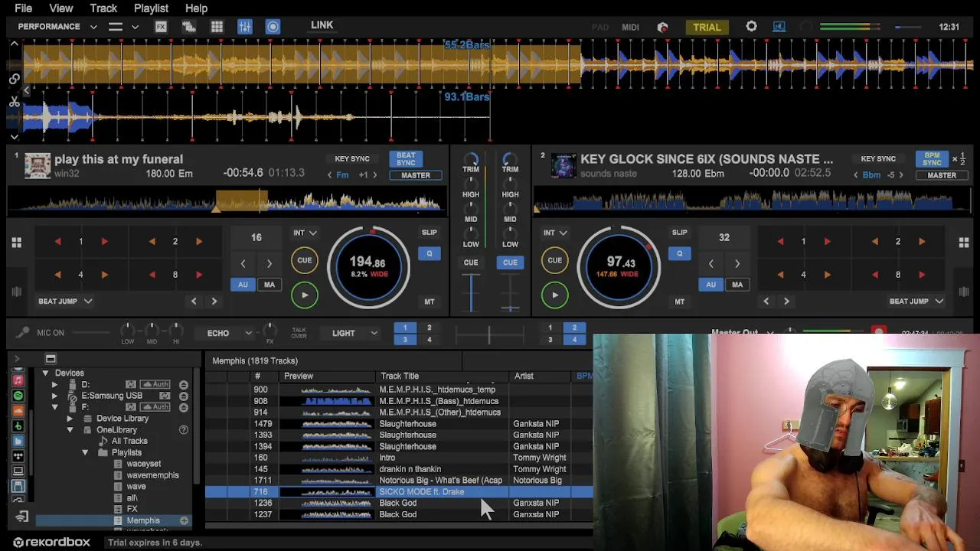Image resolution: width=980 pixels, height=551 pixels.
Task: Click the LINK button
Action: pos(322,25)
